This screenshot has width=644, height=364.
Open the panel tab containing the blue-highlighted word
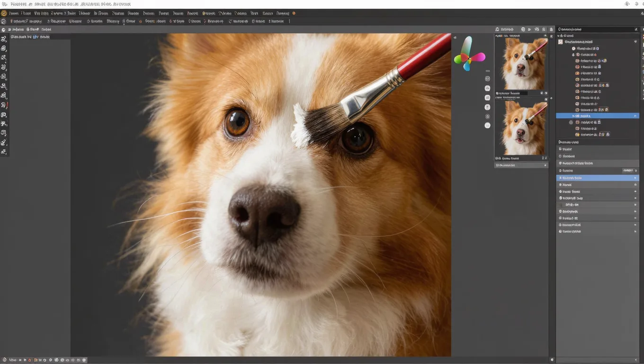(x=30, y=36)
